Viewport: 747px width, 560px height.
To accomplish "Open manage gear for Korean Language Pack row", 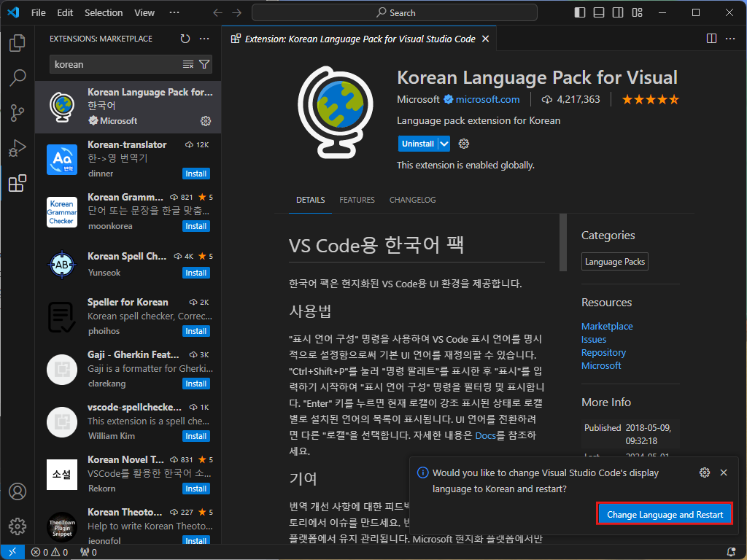I will pos(205,121).
